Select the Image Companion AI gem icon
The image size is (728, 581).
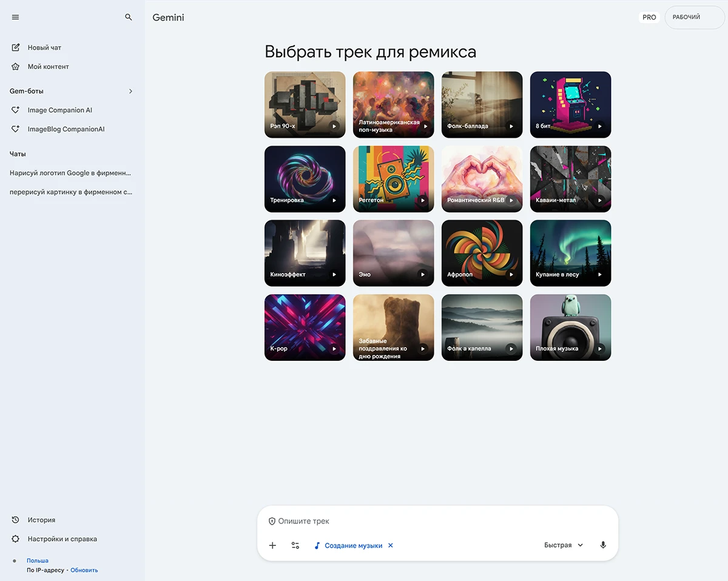15,110
